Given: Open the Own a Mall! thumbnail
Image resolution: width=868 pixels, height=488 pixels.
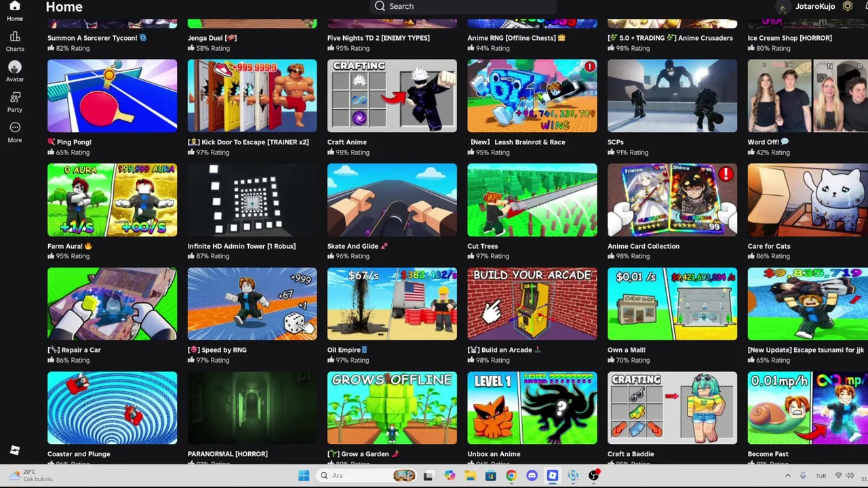Looking at the screenshot, I should (672, 304).
